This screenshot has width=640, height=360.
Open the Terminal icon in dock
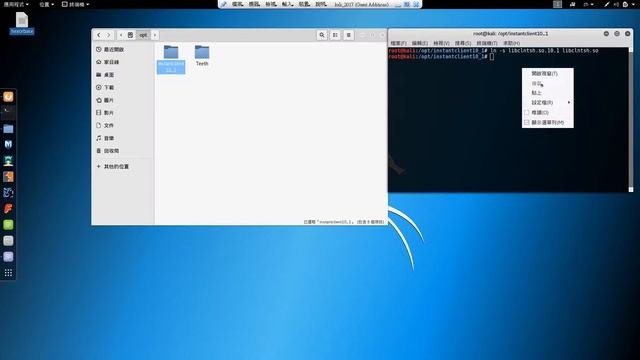point(8,113)
